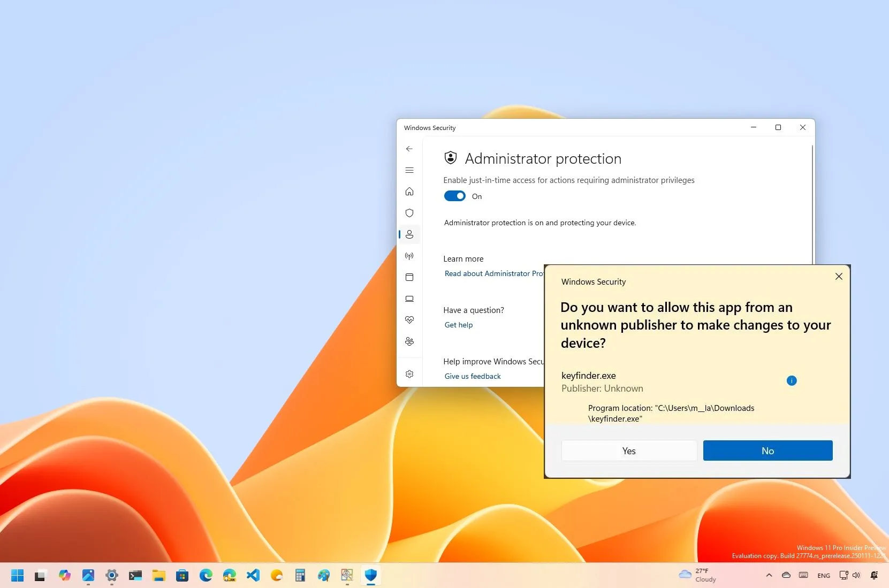Click Give us feedback

coord(472,376)
